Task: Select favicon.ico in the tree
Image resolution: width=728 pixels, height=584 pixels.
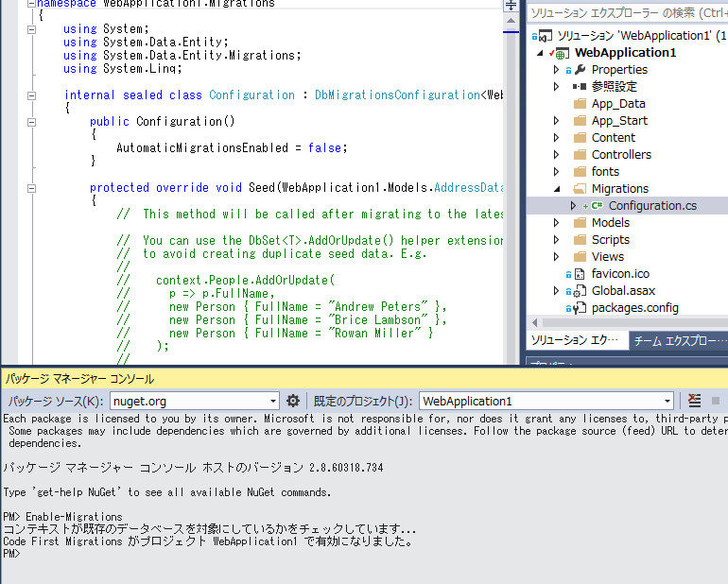Action: point(620,274)
